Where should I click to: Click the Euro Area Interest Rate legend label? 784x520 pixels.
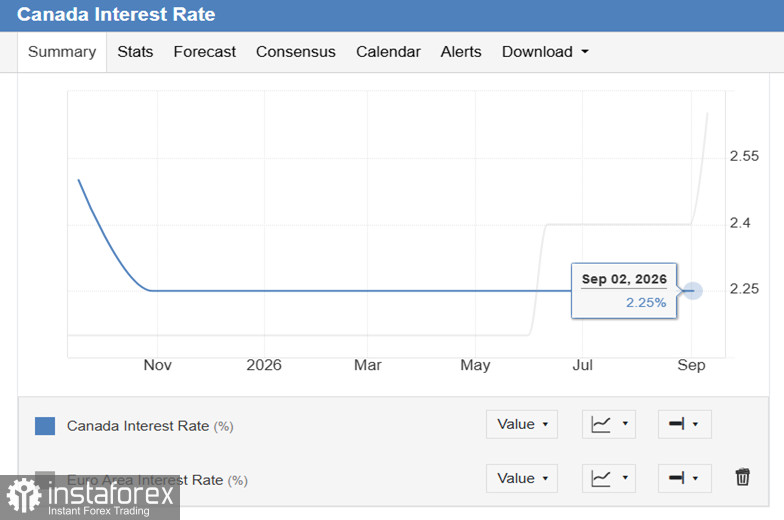point(157,480)
